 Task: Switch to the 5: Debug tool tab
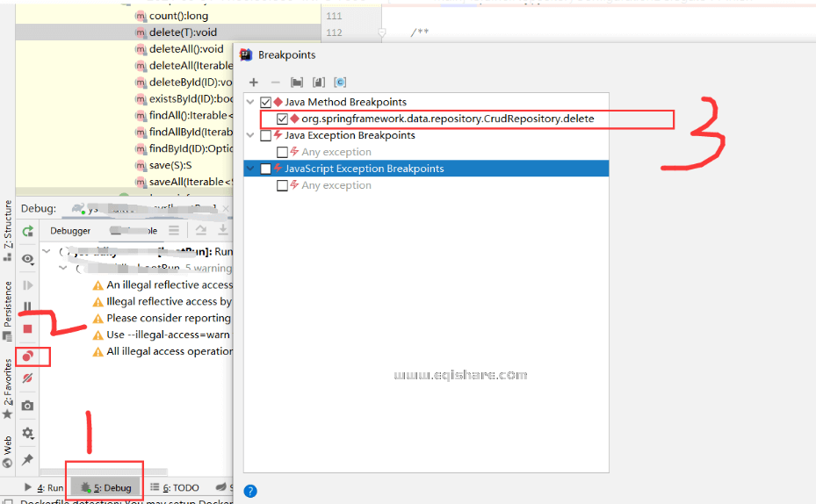pyautogui.click(x=106, y=487)
